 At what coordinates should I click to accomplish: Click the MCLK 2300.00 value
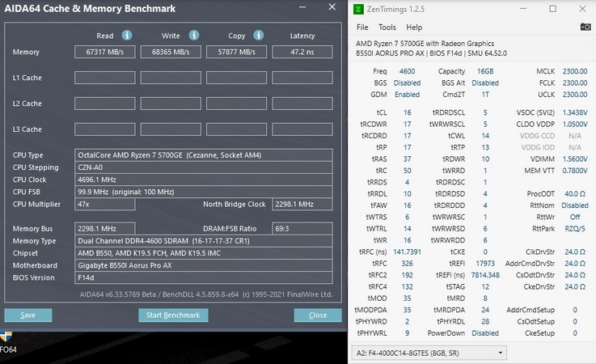[x=575, y=71]
